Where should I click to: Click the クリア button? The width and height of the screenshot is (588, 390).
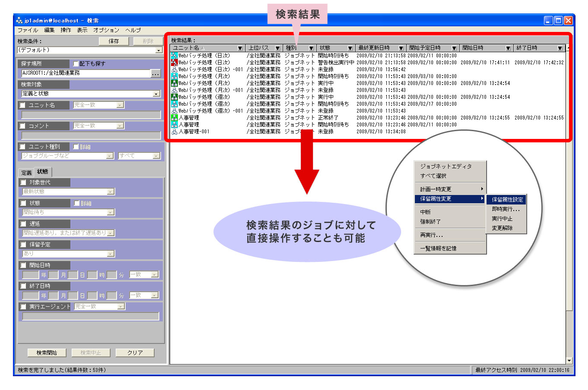pyautogui.click(x=135, y=353)
